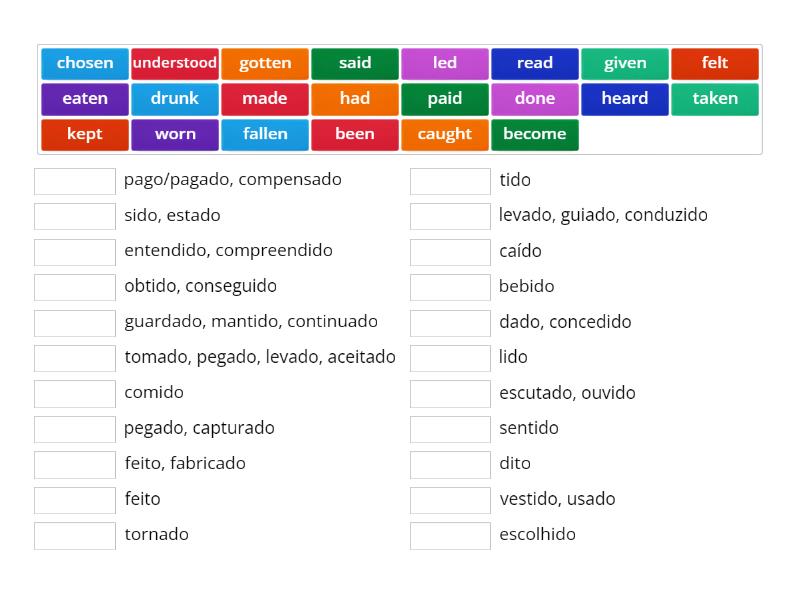
Task: Click the answer box next to "escolhido"
Action: tap(450, 535)
